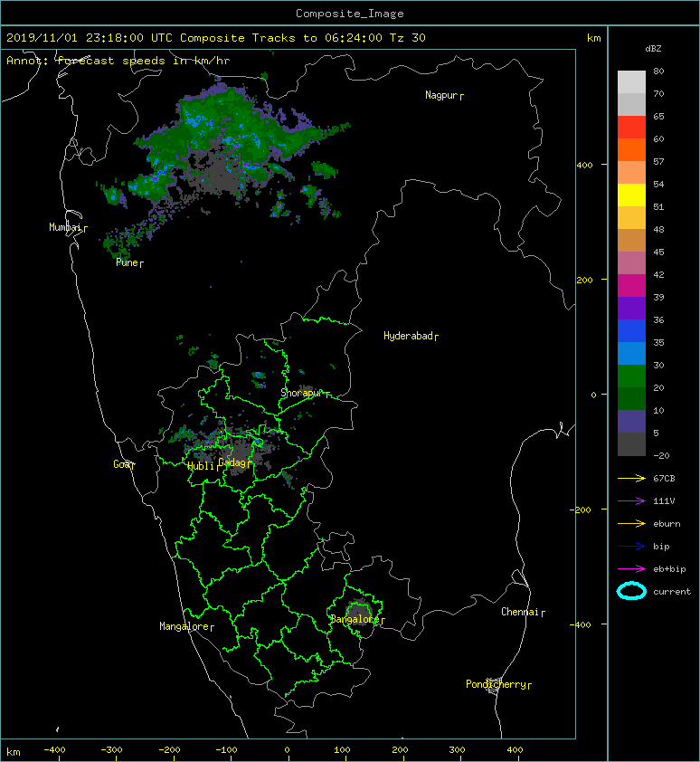Pick the green 30 dBZ color swatch
Image resolution: width=700 pixels, height=762 pixels.
click(631, 376)
